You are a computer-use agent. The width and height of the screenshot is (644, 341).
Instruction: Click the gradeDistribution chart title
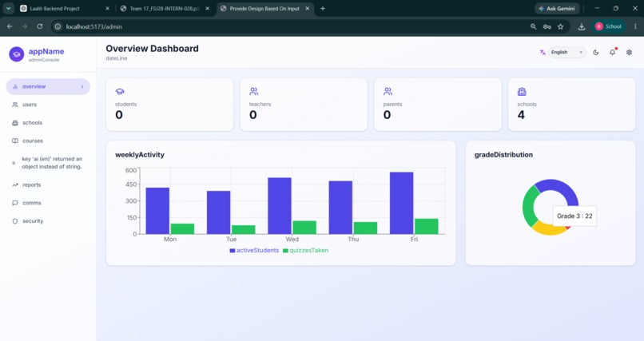pos(503,155)
